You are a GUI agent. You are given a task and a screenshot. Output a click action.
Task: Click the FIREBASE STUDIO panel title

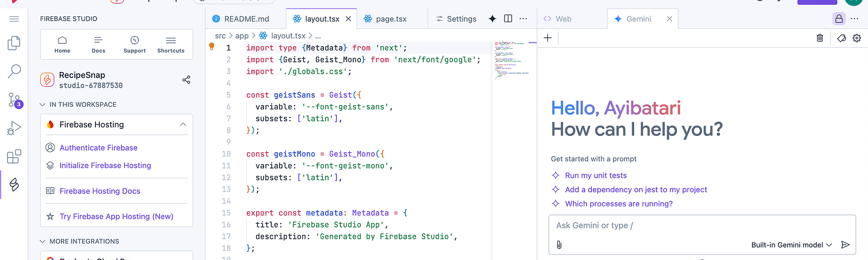coord(69,18)
